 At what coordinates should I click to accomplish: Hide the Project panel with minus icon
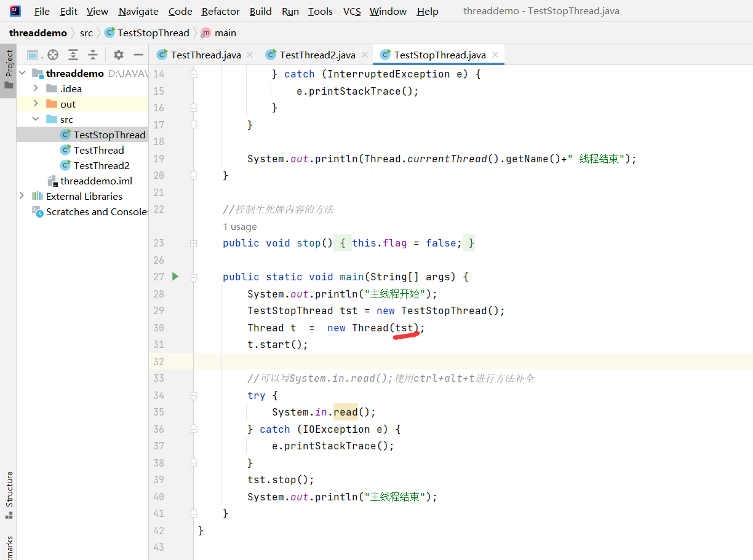pos(138,55)
